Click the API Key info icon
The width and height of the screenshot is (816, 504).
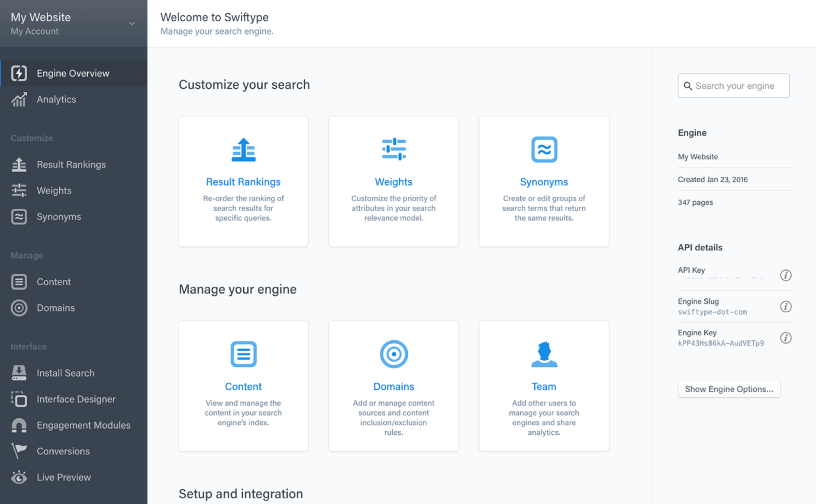[x=785, y=275]
